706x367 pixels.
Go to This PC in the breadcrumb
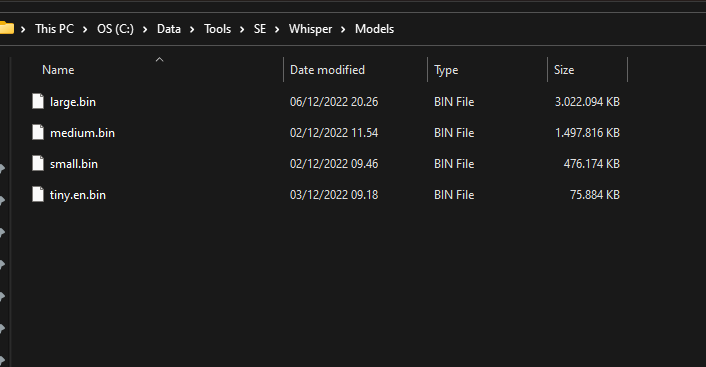[x=54, y=29]
